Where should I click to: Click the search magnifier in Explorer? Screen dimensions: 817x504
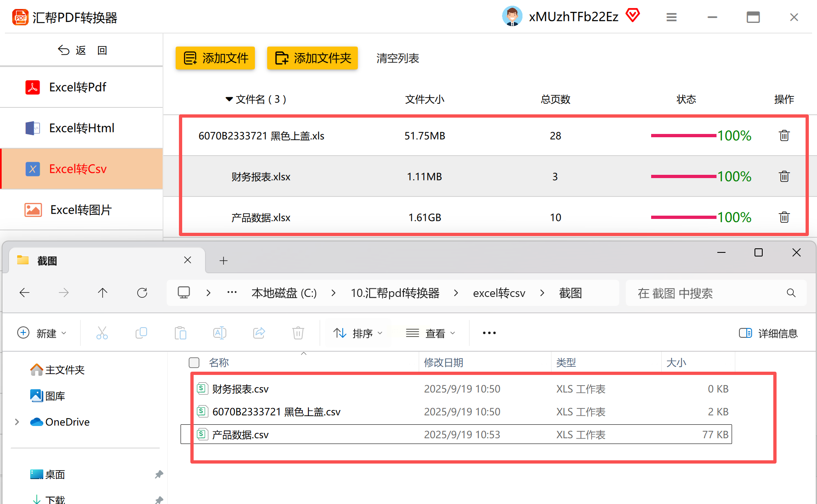click(x=791, y=293)
